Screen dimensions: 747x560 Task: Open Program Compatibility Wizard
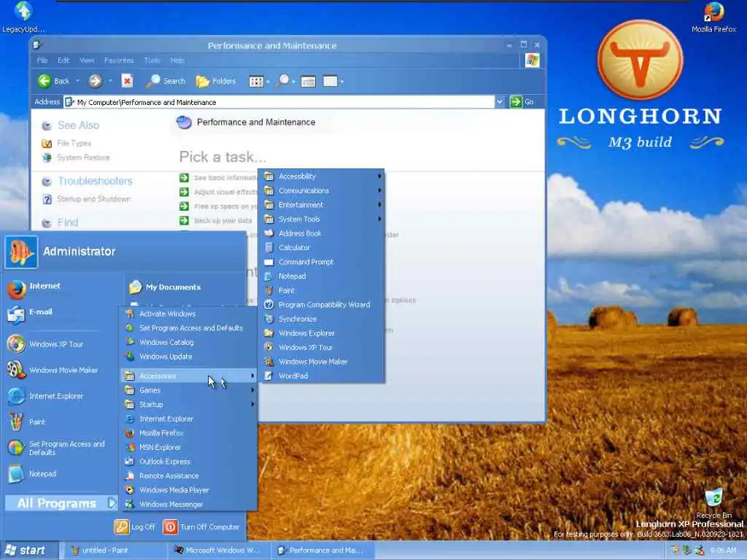tap(322, 305)
